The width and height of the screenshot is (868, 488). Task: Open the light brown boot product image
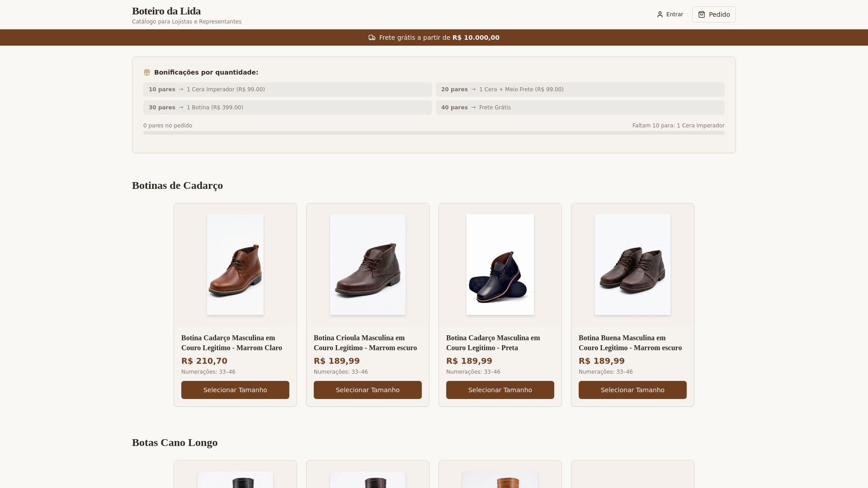pyautogui.click(x=235, y=265)
